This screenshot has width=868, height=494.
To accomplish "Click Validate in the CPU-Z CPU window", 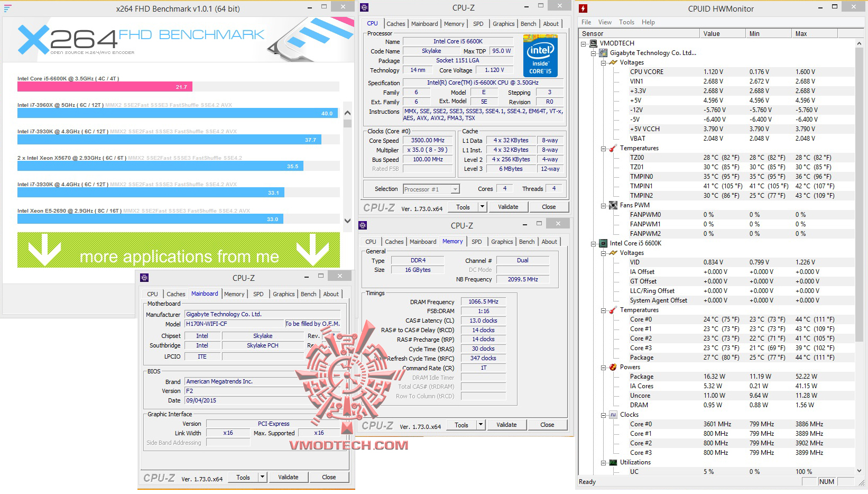I will coord(508,207).
